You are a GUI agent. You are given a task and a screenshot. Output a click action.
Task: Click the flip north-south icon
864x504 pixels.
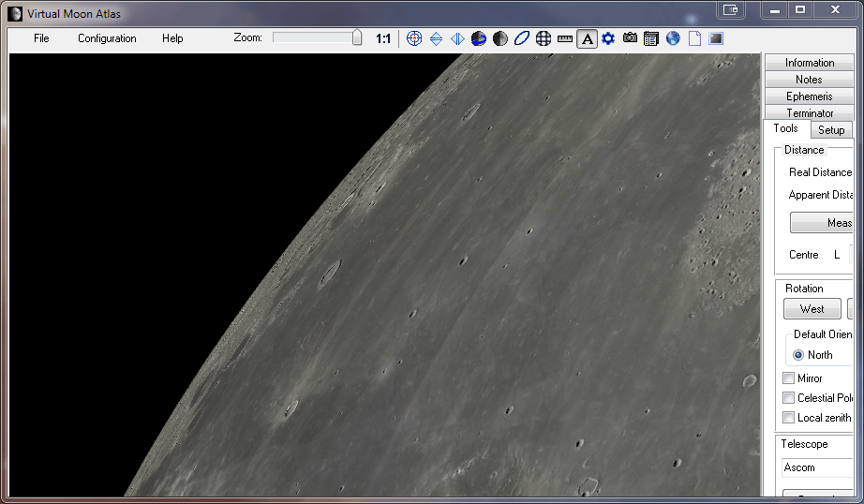436,38
